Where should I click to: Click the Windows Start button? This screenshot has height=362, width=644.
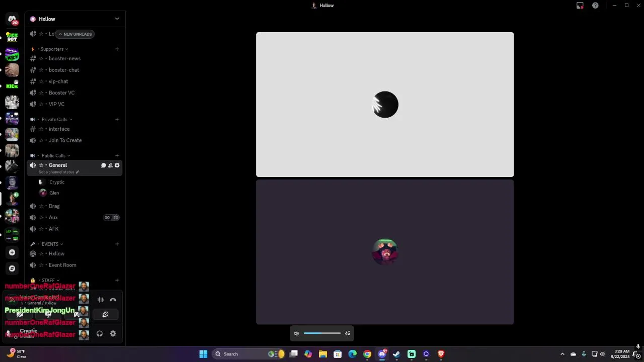[x=203, y=354]
